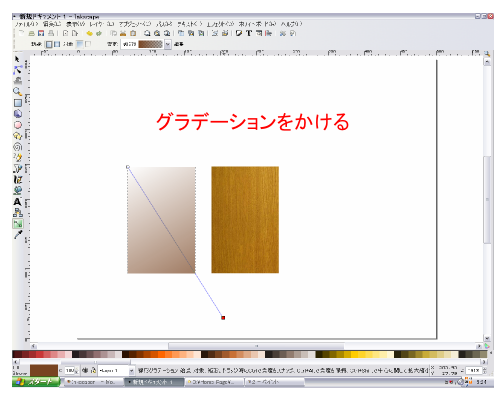Click the red gradient end handle
Viewport: 500px width, 400px height.
pos(223,318)
